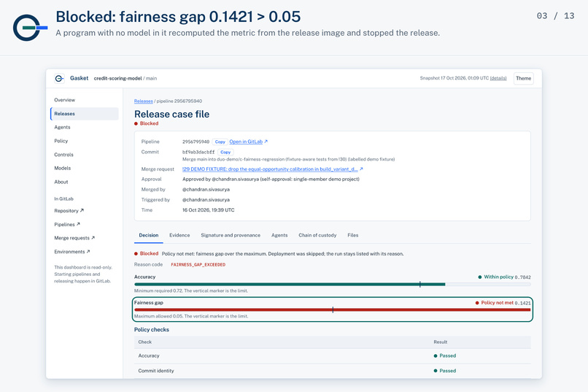588x392 pixels.
Task: Switch to the Files tab
Action: [x=353, y=235]
